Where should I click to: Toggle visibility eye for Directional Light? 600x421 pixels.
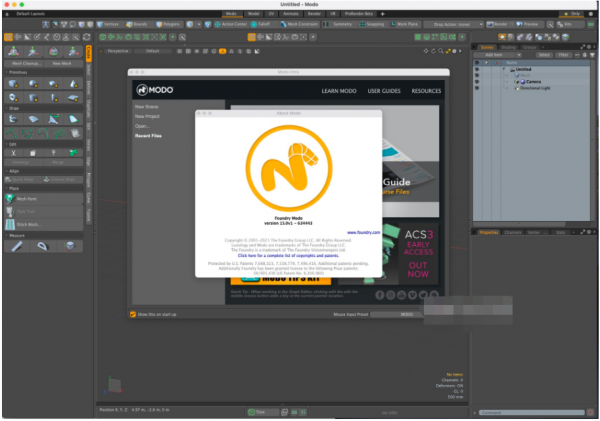[x=477, y=88]
